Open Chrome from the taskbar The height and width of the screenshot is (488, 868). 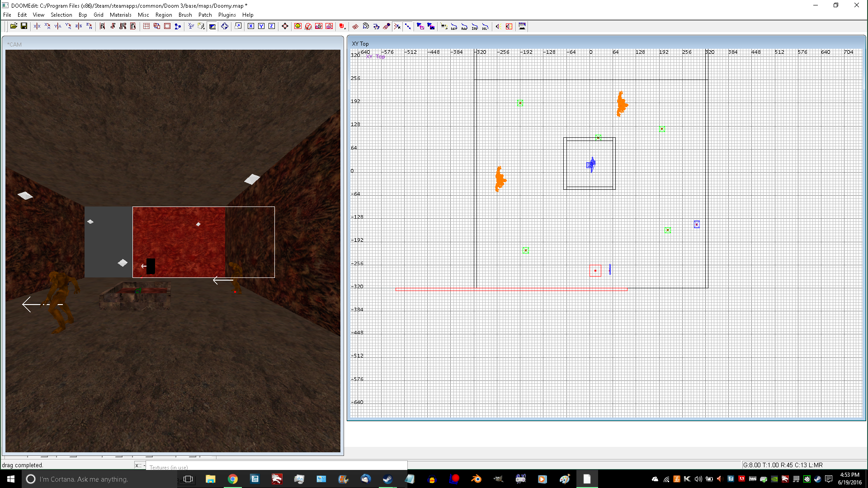point(232,479)
